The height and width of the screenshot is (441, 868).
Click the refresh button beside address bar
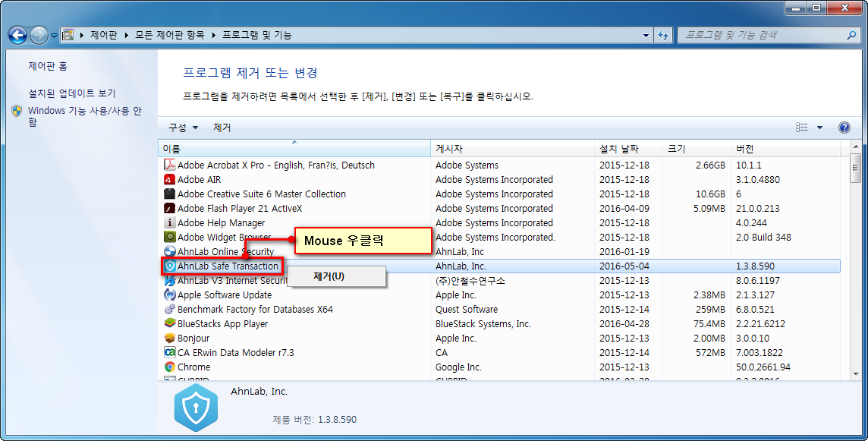click(663, 35)
